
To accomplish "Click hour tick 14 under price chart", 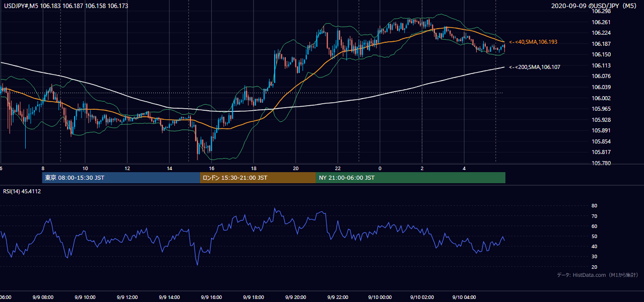I will tap(169, 168).
